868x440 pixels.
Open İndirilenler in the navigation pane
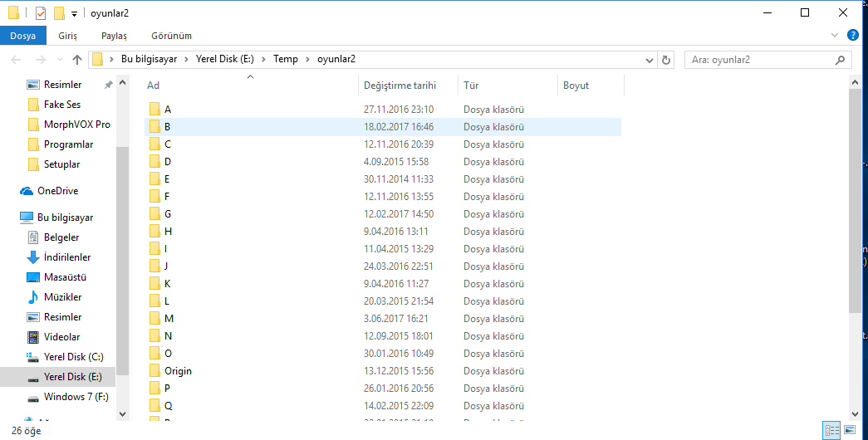(67, 257)
